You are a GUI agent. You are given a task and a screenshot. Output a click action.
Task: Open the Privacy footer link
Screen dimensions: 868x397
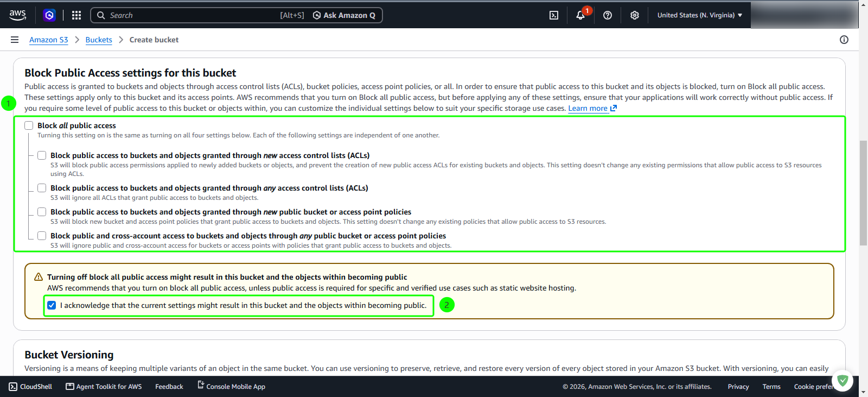pyautogui.click(x=738, y=387)
